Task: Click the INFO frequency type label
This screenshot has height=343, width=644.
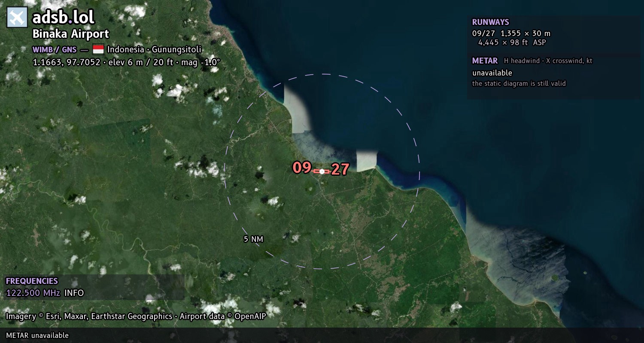Action: [x=74, y=293]
